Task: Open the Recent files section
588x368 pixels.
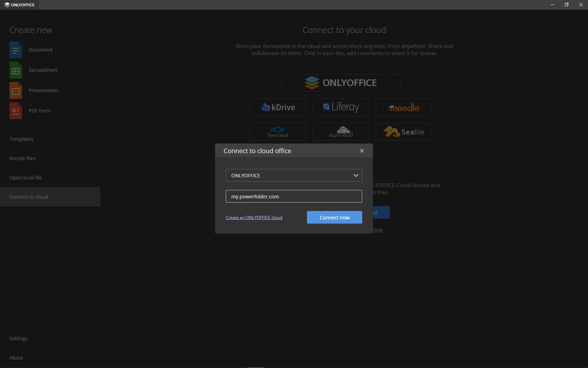Action: click(x=22, y=158)
